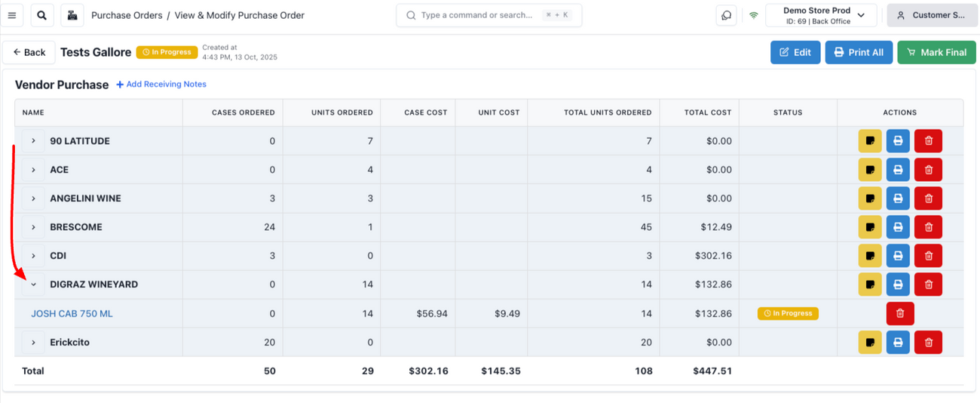980x403 pixels.
Task: Print the BRESCOME vendor order
Action: pyautogui.click(x=898, y=227)
